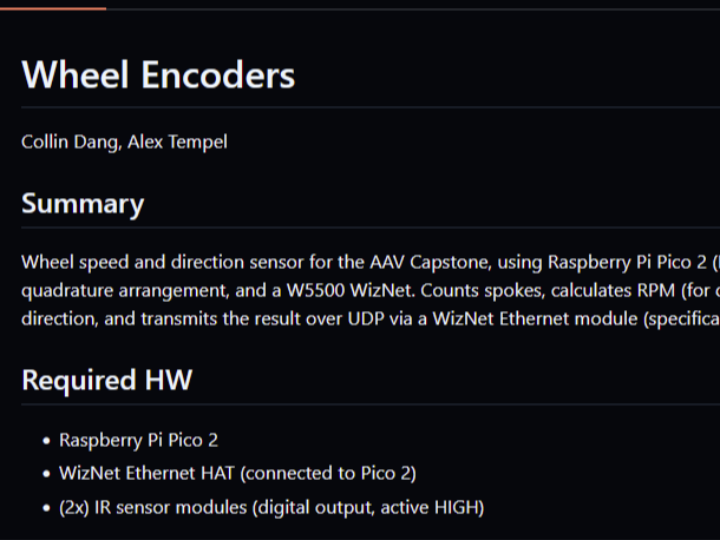The image size is (720, 540).
Task: Click the Required HW section heading
Action: pos(107,380)
